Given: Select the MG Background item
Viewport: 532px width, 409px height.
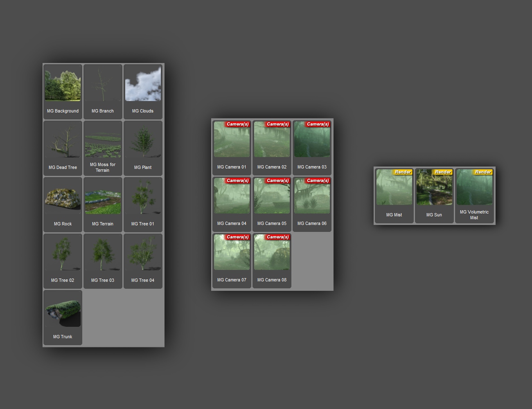Looking at the screenshot, I should pos(63,92).
